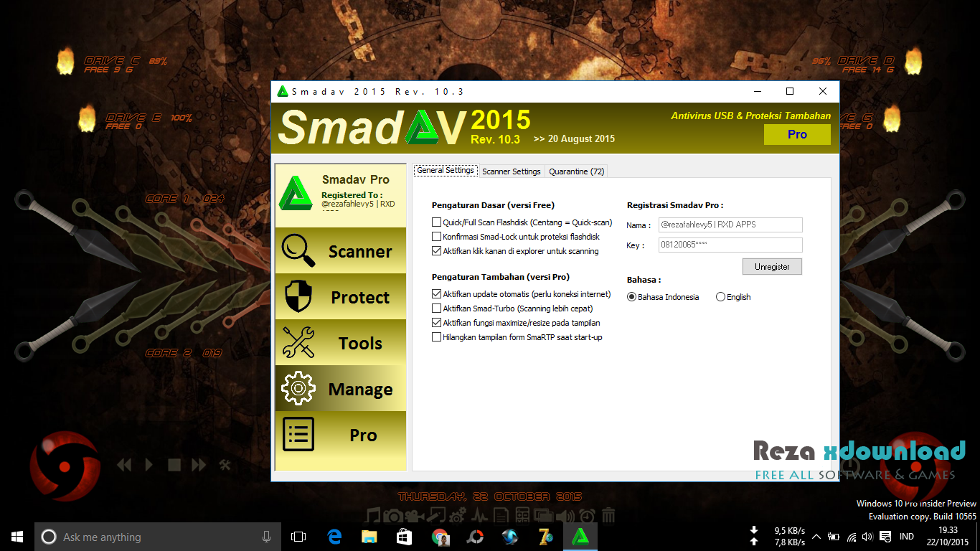
Task: Uncheck Aktifkan update otomatis option
Action: coord(436,294)
